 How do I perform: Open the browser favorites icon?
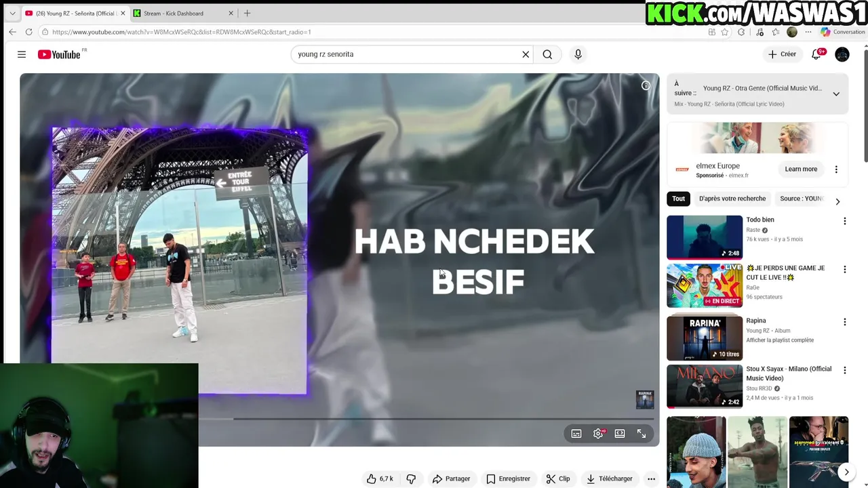(x=776, y=32)
